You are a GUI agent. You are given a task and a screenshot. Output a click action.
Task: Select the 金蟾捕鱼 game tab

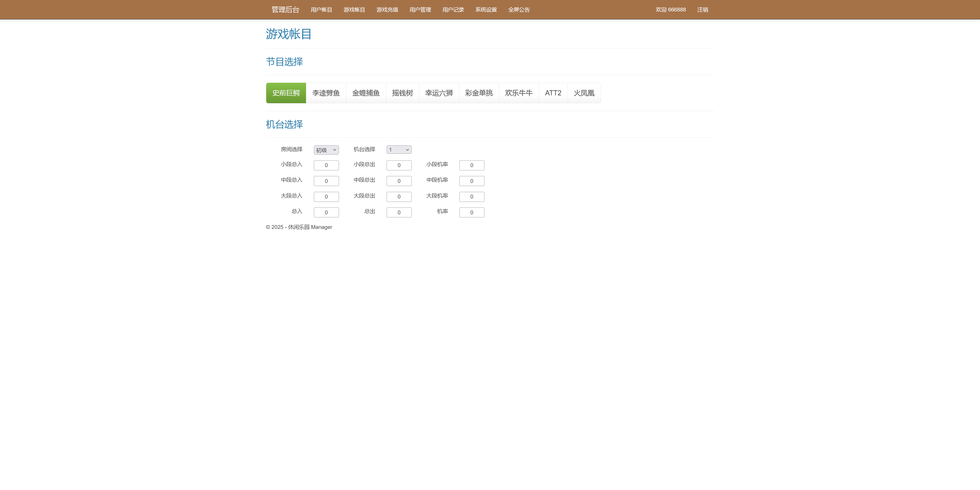click(366, 92)
